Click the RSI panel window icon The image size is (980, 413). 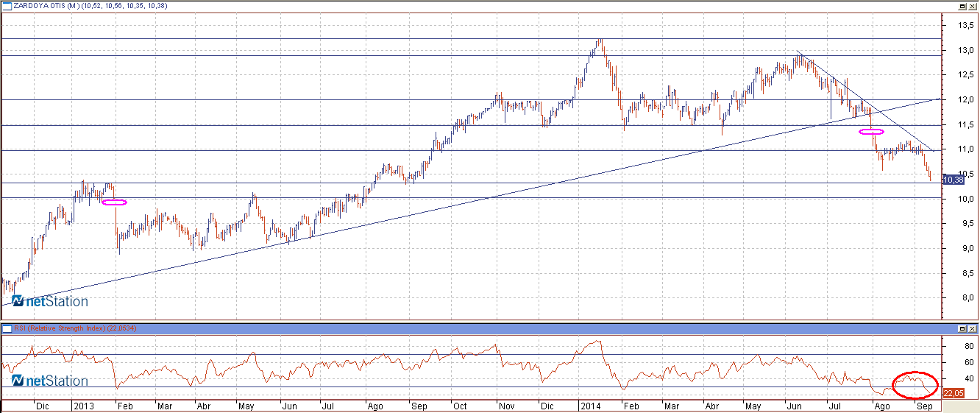(6, 328)
